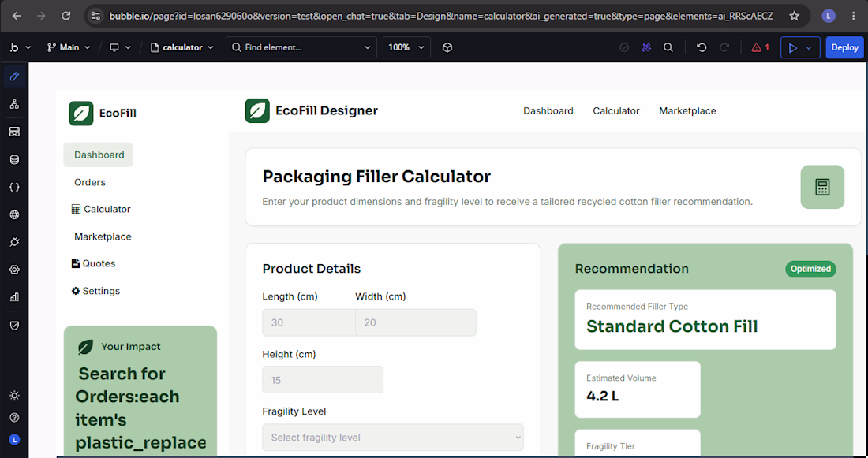Preview the app with play button
This screenshot has width=868, height=458.
(793, 47)
